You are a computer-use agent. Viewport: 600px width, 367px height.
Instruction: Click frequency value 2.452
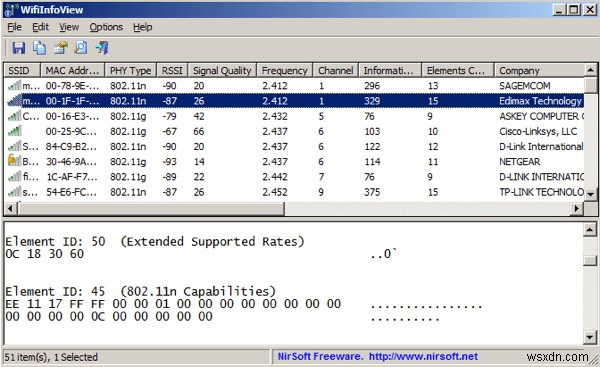(x=275, y=192)
